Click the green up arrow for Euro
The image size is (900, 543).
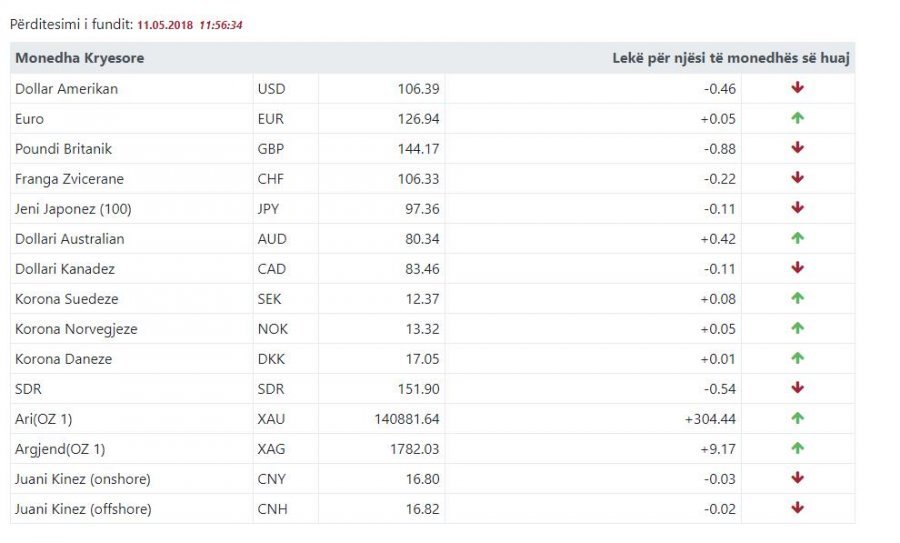click(797, 118)
